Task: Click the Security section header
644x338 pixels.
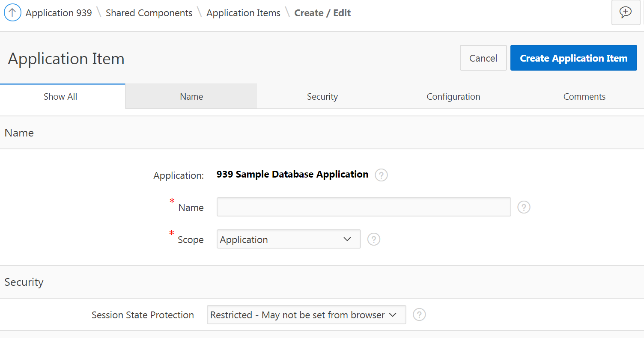Action: coord(24,282)
